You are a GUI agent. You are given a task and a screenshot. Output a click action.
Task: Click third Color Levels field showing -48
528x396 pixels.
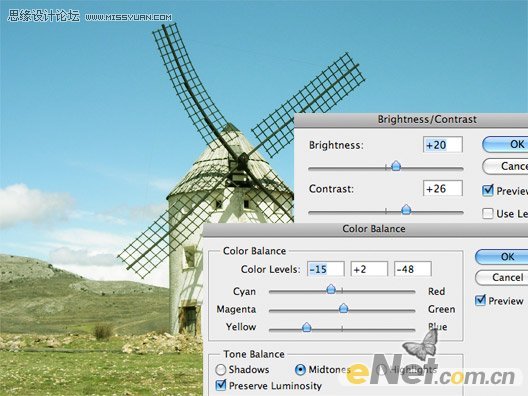(x=413, y=269)
